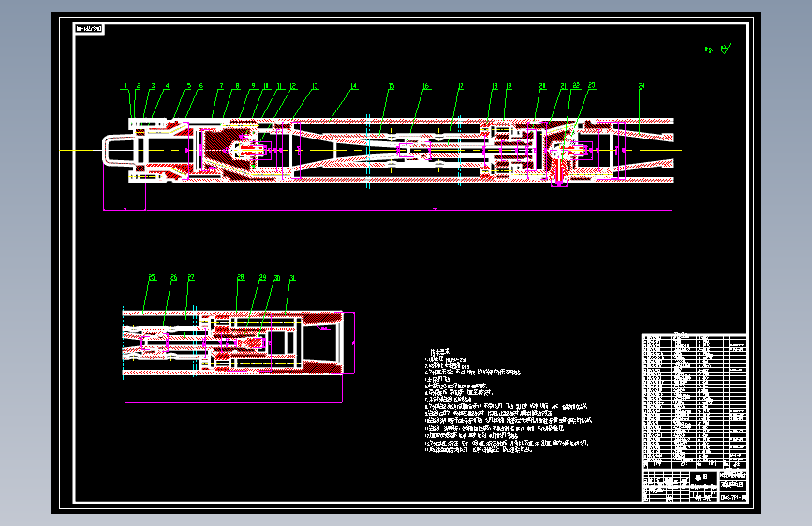The image size is (812, 526).
Task: Click the drawing number box in top-left corner
Action: 89,29
